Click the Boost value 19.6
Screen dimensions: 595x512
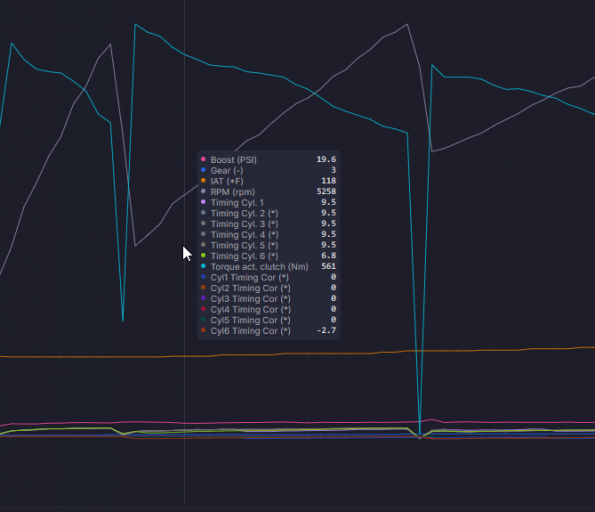click(x=326, y=159)
